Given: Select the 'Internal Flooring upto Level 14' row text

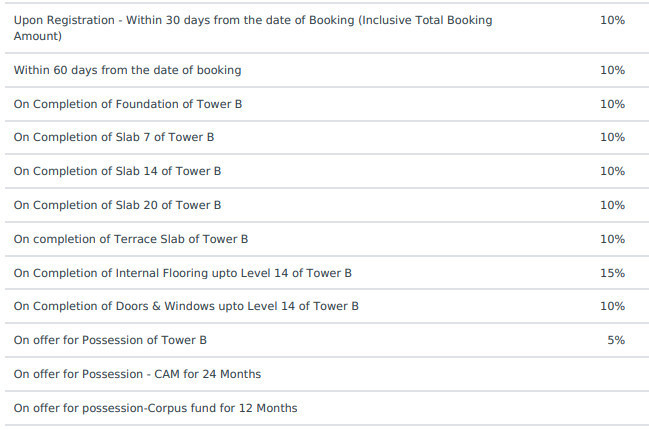Looking at the screenshot, I should (x=182, y=273).
